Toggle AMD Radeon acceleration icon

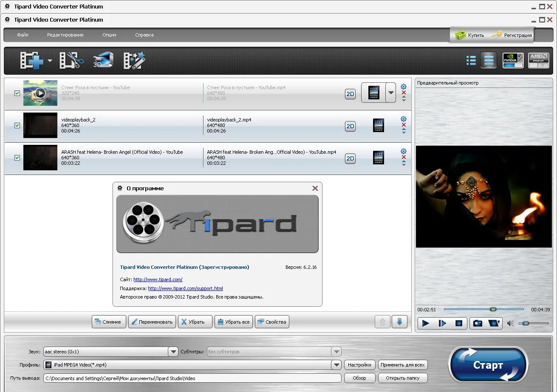point(539,61)
